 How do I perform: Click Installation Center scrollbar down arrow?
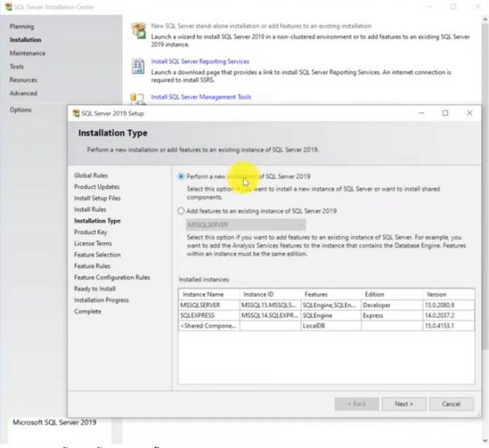485,441
